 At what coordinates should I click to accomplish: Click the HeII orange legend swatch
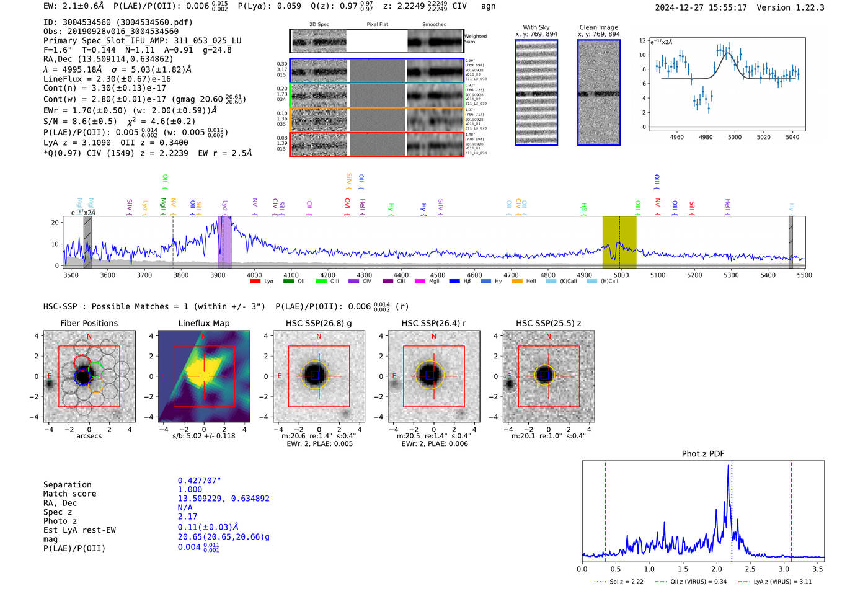(517, 281)
